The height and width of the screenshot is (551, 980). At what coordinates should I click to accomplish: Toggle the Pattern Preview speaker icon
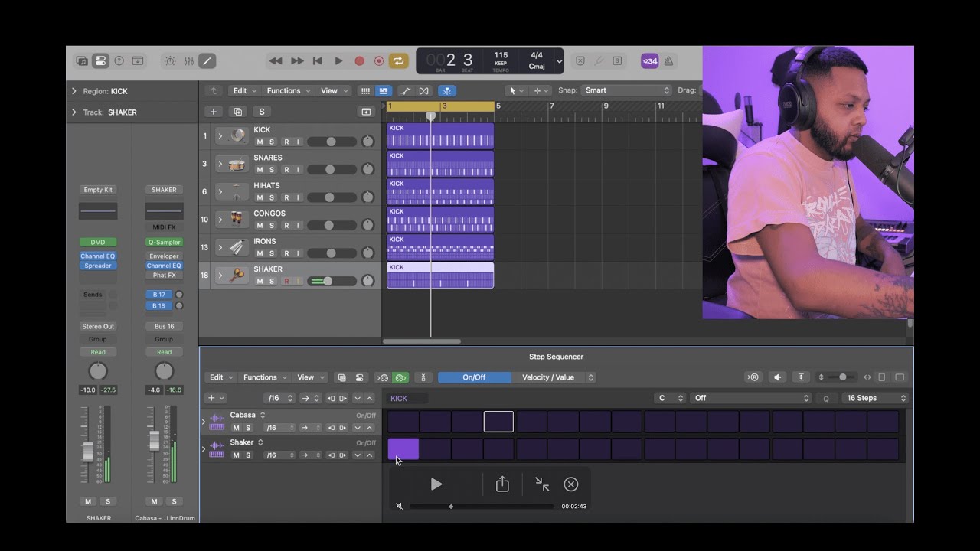(x=777, y=377)
